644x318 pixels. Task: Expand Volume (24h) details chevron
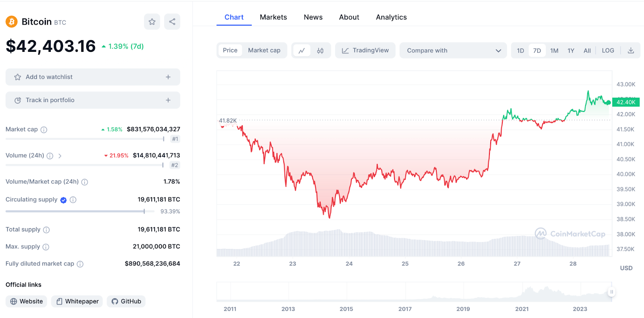[60, 156]
